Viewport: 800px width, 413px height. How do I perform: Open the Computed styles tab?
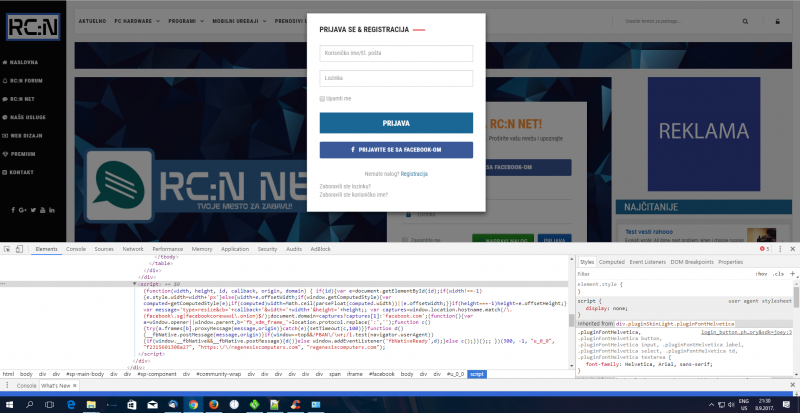pyautogui.click(x=611, y=262)
